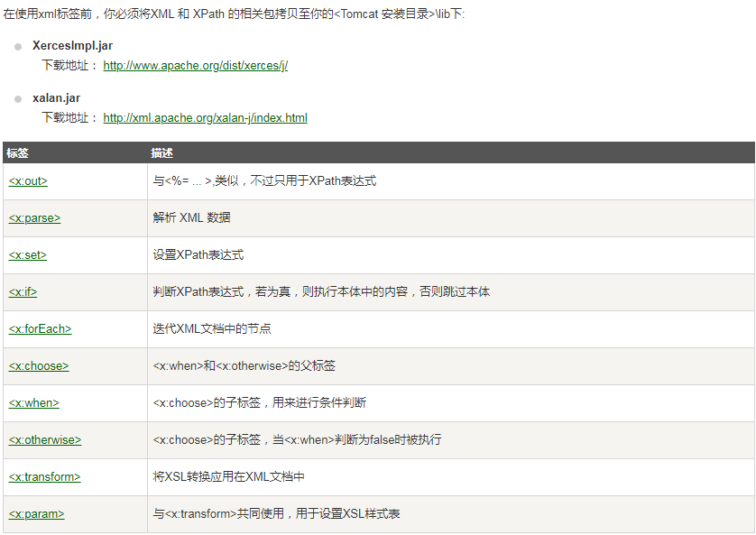Open the <x:param> tag link

point(36,514)
